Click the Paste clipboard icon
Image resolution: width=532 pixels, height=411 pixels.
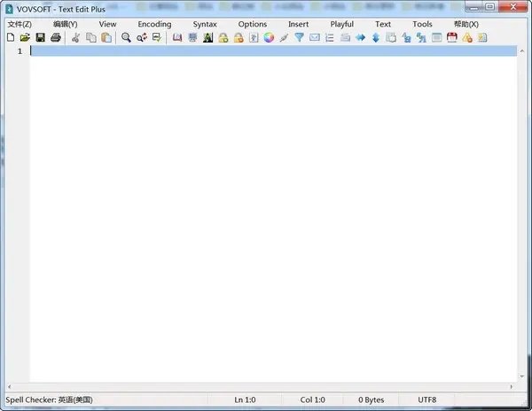pyautogui.click(x=106, y=38)
